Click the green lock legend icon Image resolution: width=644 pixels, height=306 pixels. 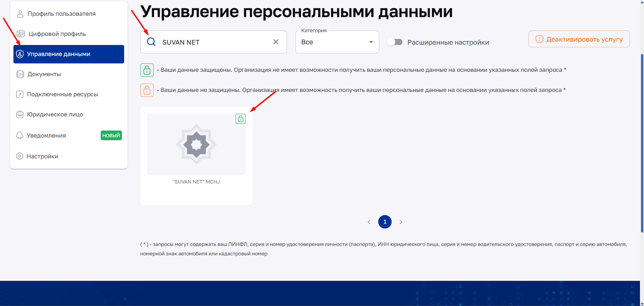147,70
